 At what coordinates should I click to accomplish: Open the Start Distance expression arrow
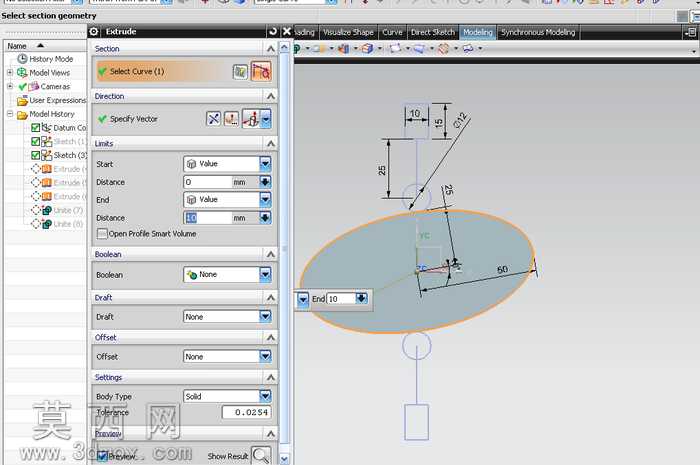point(265,182)
